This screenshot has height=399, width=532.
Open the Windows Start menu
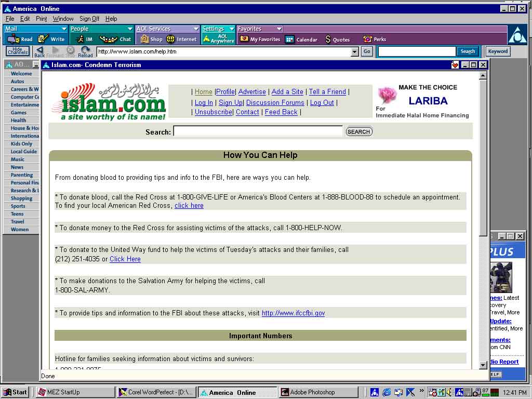pyautogui.click(x=15, y=392)
